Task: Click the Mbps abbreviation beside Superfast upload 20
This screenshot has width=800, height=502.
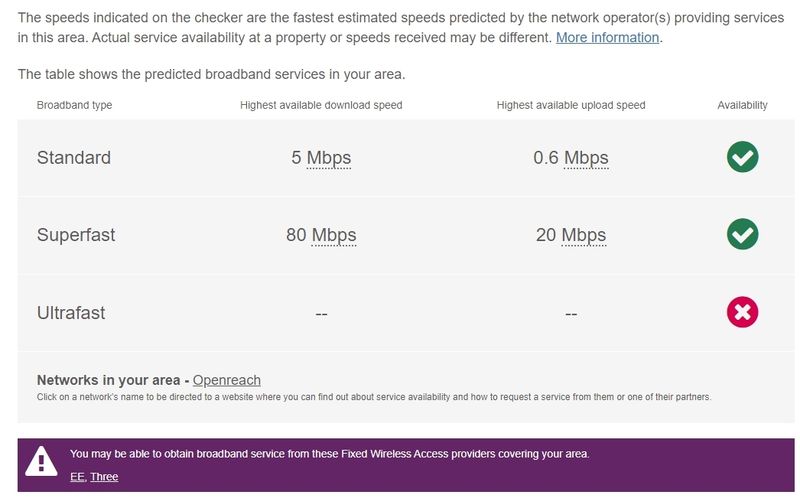Action: pos(583,236)
